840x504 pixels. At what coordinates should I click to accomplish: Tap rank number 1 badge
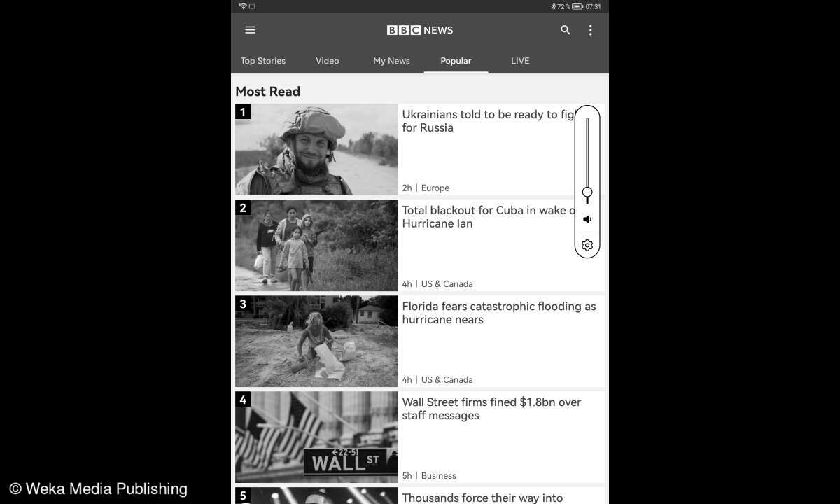pos(243,111)
